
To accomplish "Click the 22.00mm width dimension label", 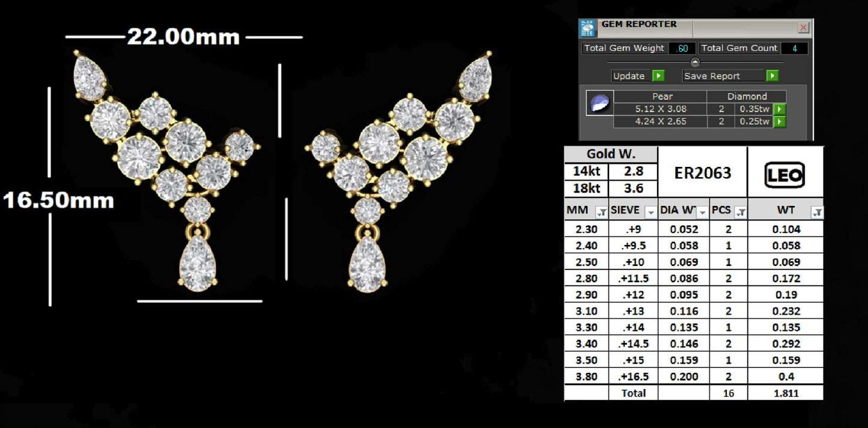I will 183,37.
